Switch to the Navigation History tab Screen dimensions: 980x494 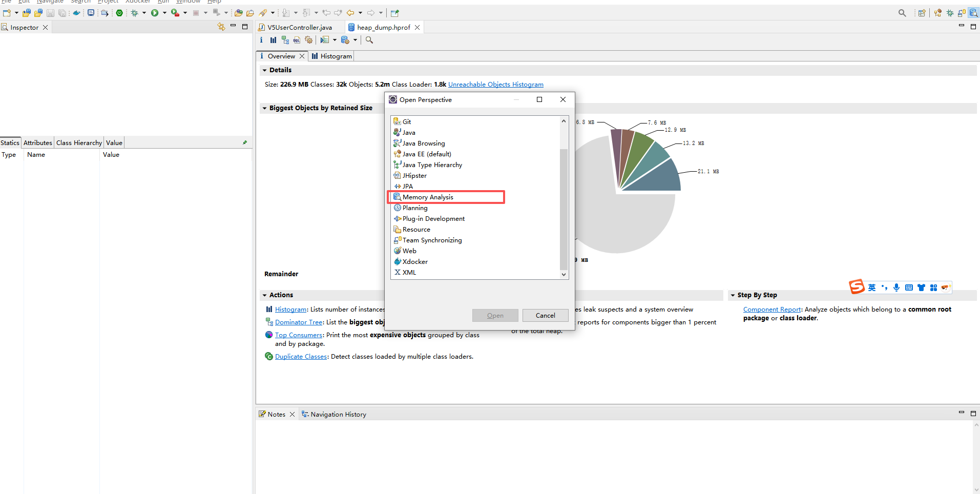333,414
